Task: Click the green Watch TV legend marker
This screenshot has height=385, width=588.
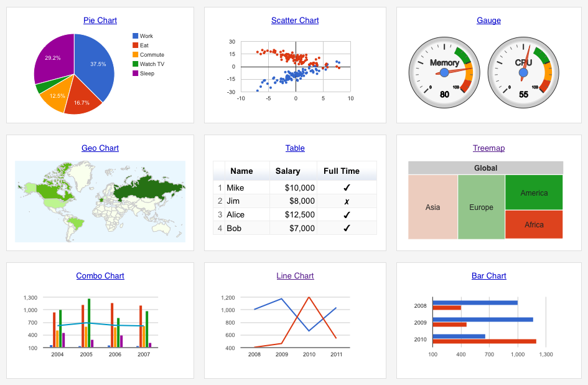Action: pyautogui.click(x=136, y=64)
